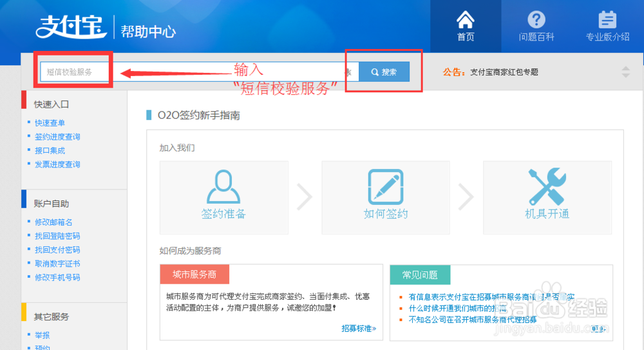Click the 专业版介绍 document icon
644x350 pixels.
click(607, 20)
